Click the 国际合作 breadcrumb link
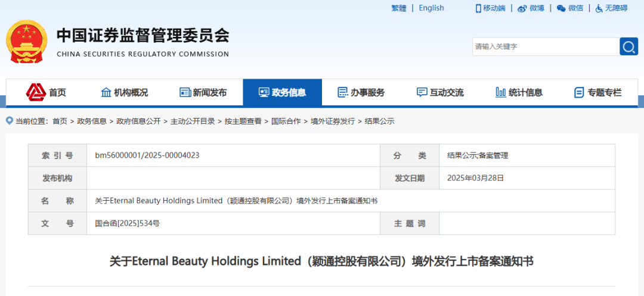Image resolution: width=644 pixels, height=296 pixels. coord(286,121)
